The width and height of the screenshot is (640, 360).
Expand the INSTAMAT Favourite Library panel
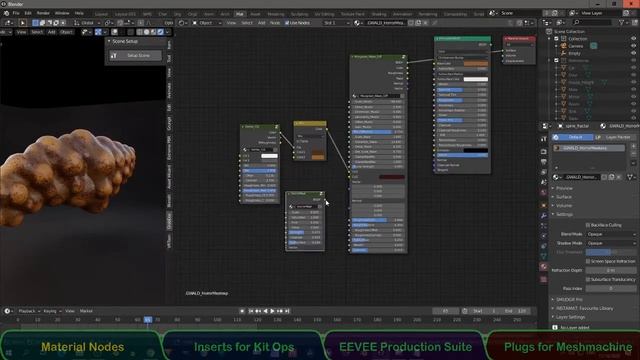click(x=584, y=308)
